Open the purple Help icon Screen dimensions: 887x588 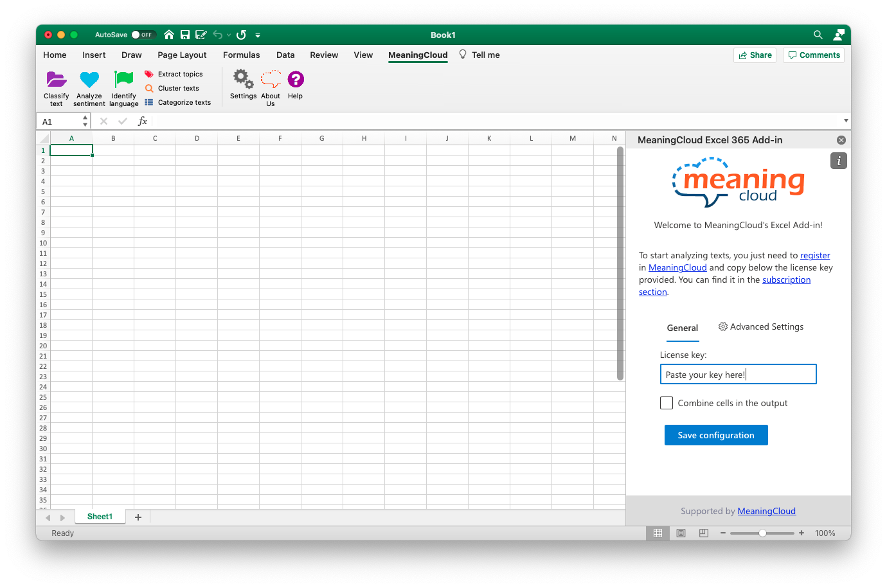point(295,79)
